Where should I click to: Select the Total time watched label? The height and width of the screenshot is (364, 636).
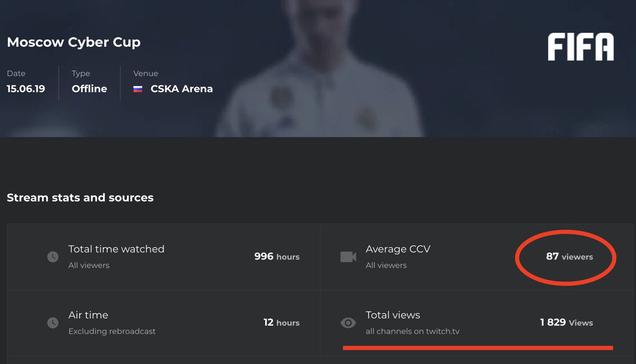tap(116, 249)
